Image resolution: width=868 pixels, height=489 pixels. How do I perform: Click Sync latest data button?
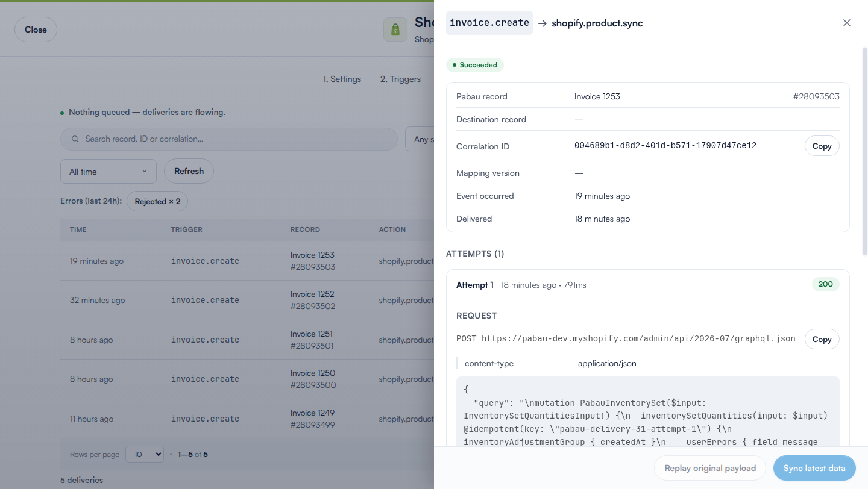pos(814,468)
